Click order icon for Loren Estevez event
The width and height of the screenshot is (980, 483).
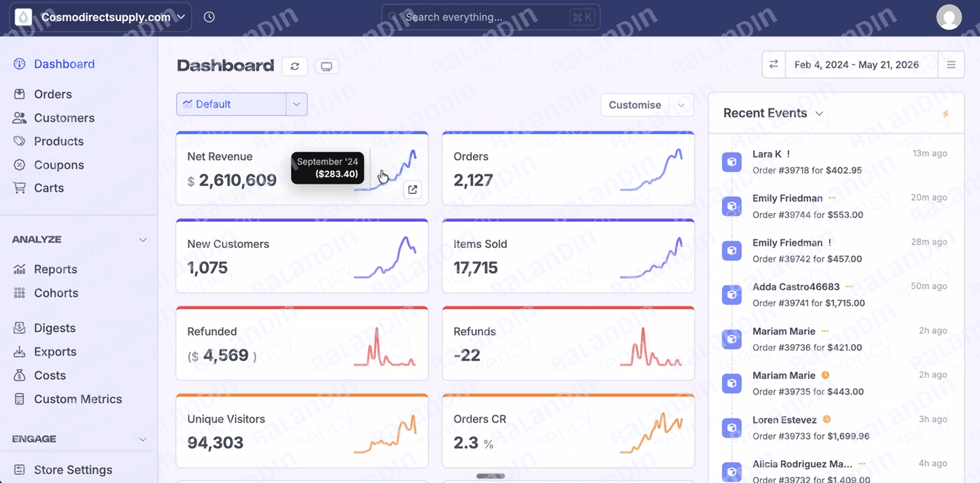[x=732, y=428]
